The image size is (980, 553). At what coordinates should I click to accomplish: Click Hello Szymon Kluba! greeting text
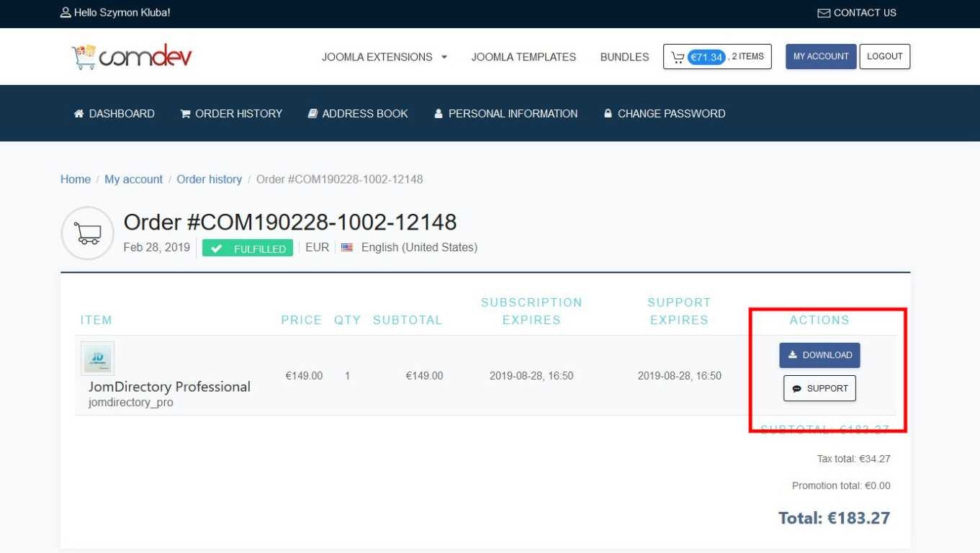pos(122,13)
